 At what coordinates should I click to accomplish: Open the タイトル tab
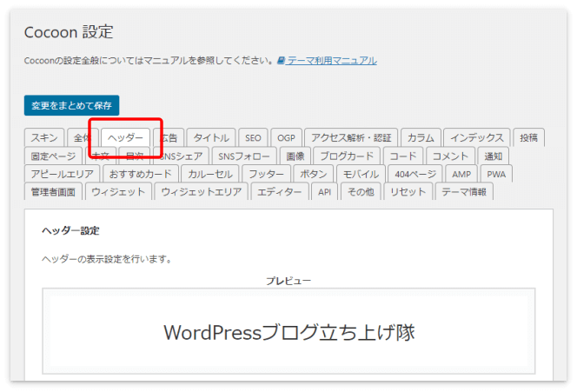[211, 137]
